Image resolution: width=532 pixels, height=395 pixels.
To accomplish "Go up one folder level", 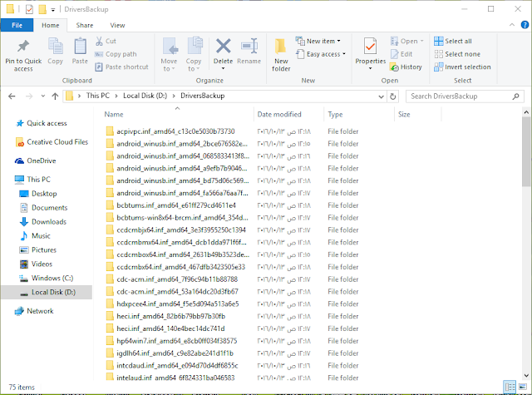I will [x=55, y=96].
